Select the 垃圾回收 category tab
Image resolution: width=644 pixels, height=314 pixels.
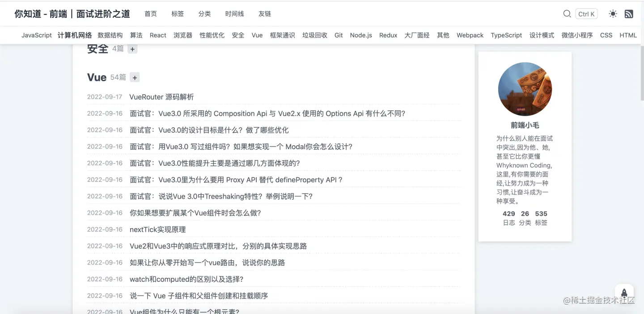pyautogui.click(x=315, y=35)
